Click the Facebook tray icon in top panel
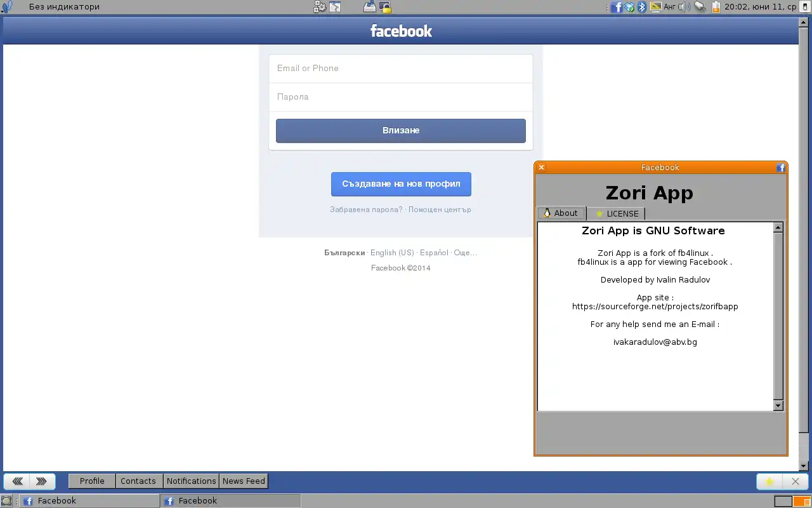Image resolution: width=812 pixels, height=508 pixels. [x=617, y=7]
